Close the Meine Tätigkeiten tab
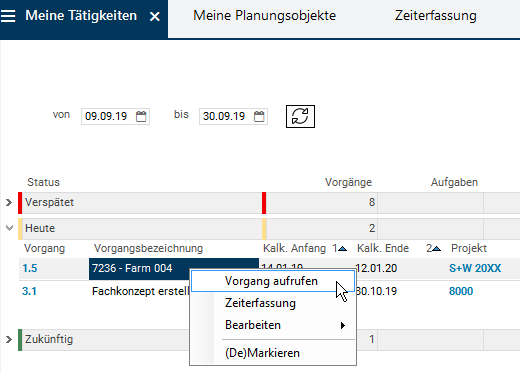The image size is (520, 373). [x=155, y=16]
